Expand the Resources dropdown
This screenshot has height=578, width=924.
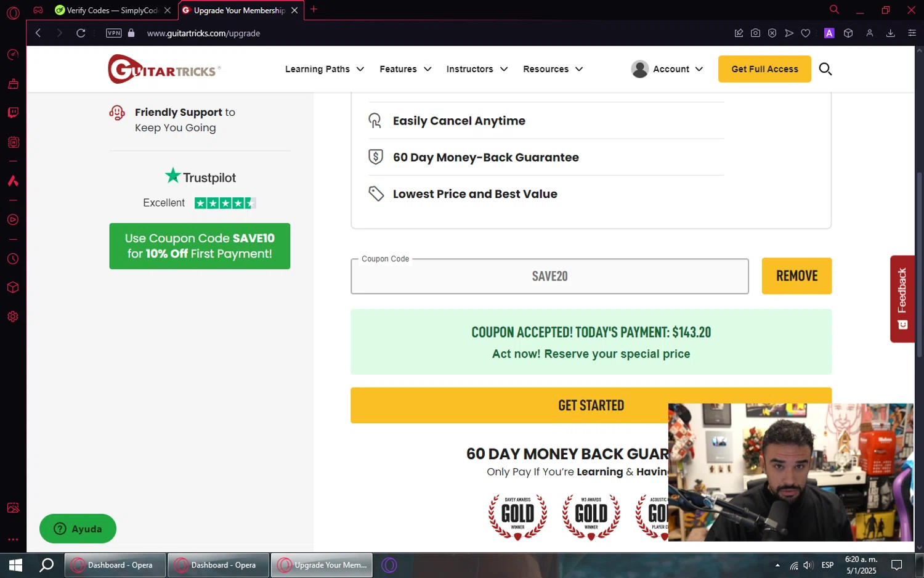pos(553,69)
